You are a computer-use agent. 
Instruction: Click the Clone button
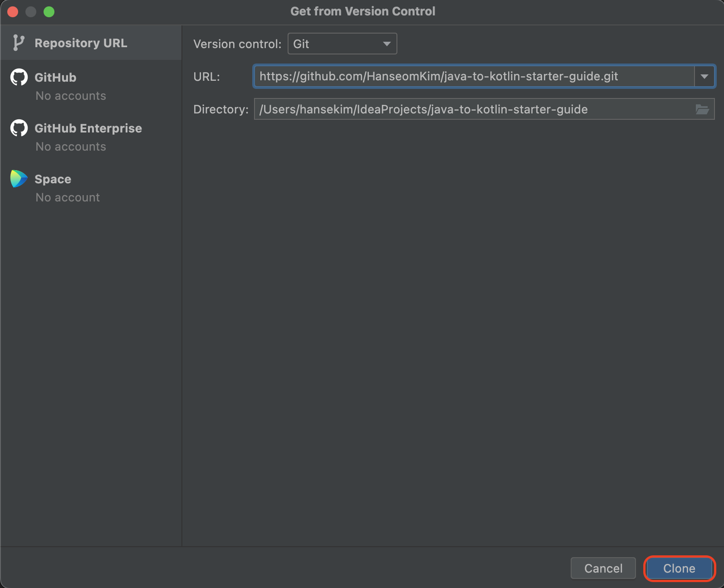click(679, 568)
